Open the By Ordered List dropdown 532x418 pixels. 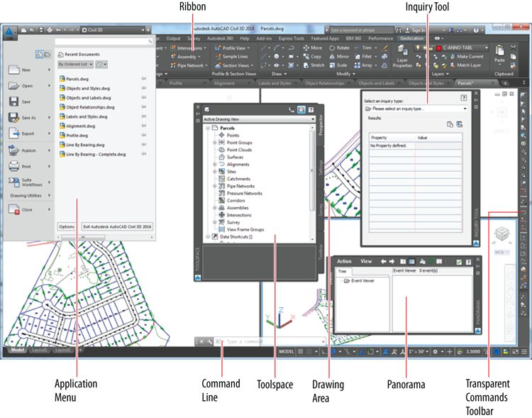tap(74, 64)
